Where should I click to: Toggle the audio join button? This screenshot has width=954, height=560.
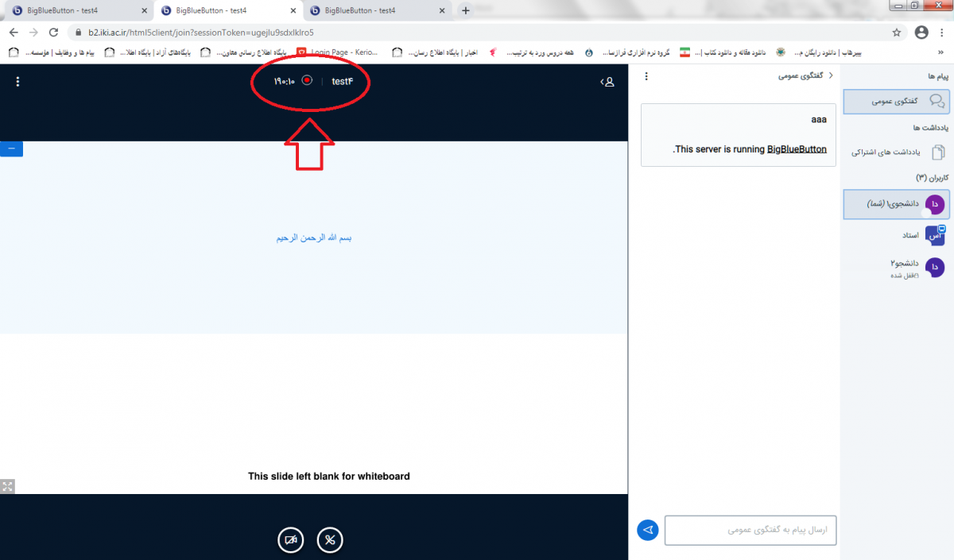330,540
